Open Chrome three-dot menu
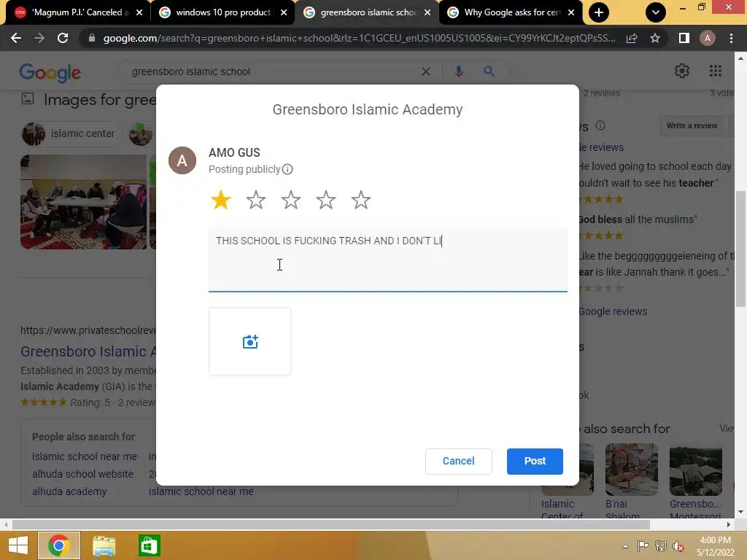Image resolution: width=747 pixels, height=560 pixels. coord(731,38)
